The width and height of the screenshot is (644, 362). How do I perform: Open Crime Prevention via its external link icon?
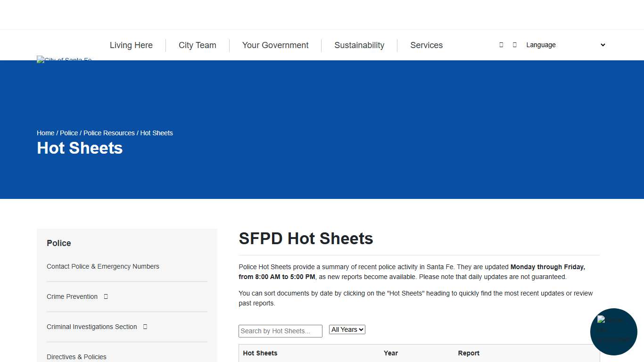(x=106, y=296)
